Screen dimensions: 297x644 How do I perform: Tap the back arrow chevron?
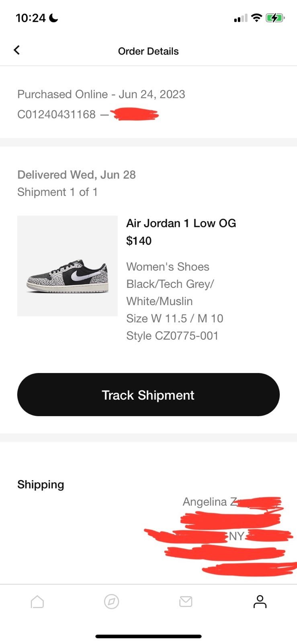[16, 50]
